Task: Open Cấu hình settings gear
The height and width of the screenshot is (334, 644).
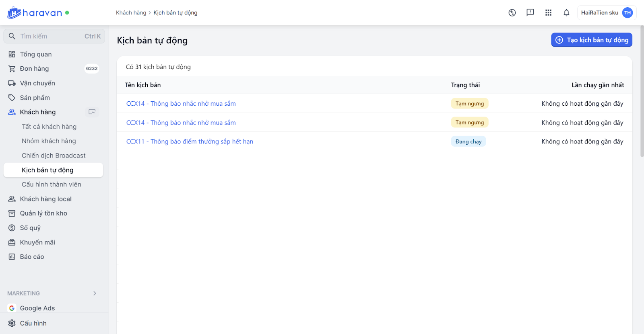Action: point(12,323)
